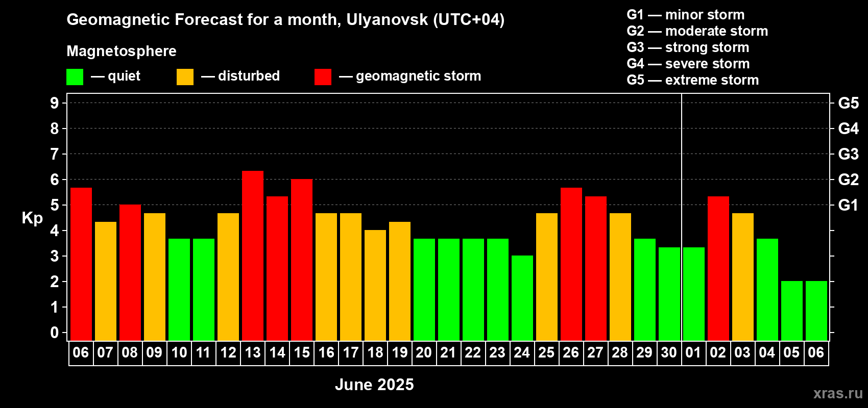
Task: Click 'G1 — minor storm' legend line
Action: tap(686, 15)
